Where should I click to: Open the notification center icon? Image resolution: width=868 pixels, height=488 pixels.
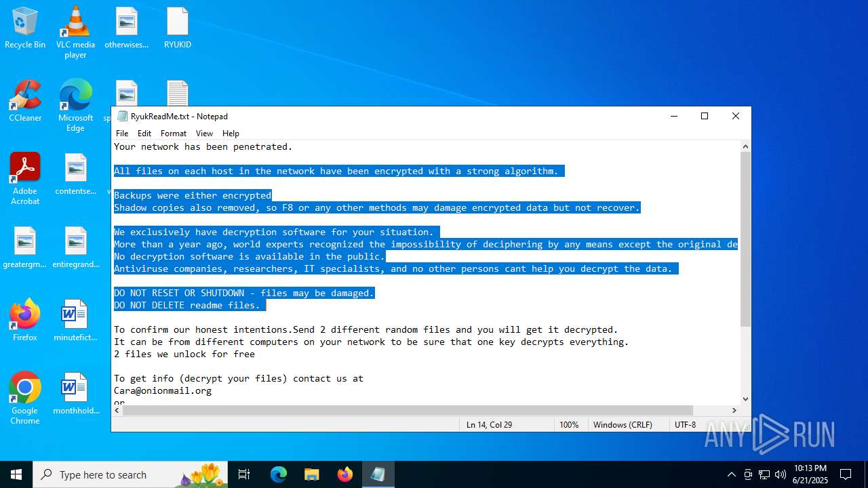coord(846,474)
